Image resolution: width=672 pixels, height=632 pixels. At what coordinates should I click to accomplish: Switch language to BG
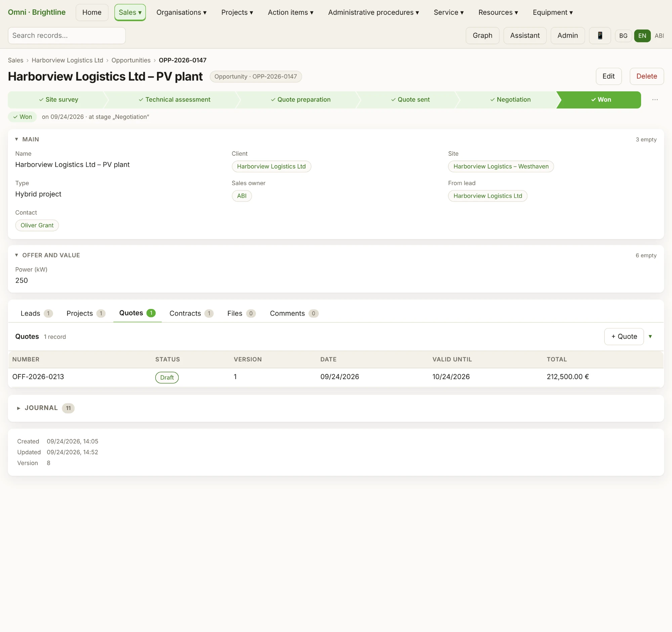tap(623, 36)
